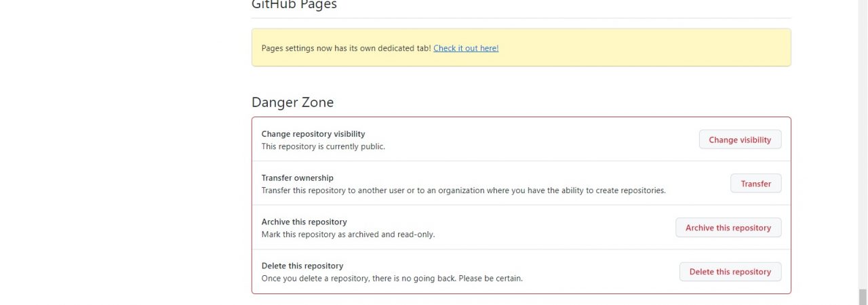Screen dimensions: 868x305
Task: Click the Change visibility button
Action: 740,140
